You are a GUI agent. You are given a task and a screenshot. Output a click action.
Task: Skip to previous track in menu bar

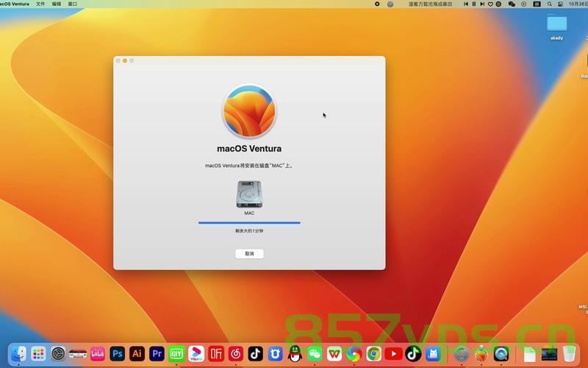[x=466, y=4]
